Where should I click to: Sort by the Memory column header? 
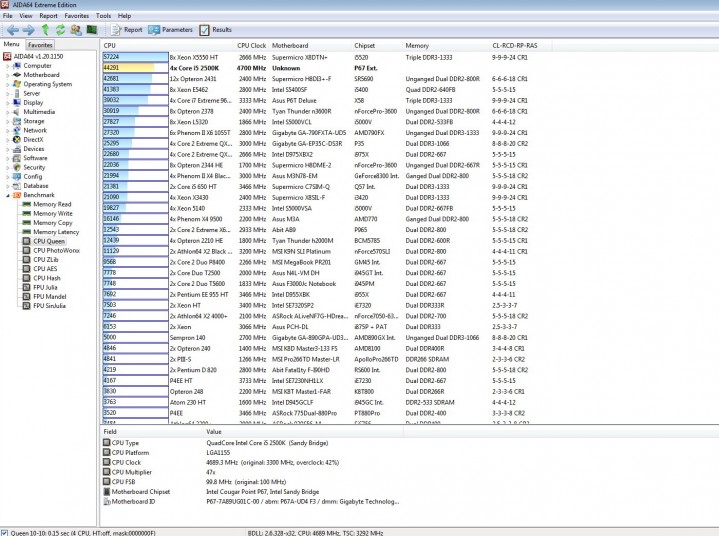446,45
